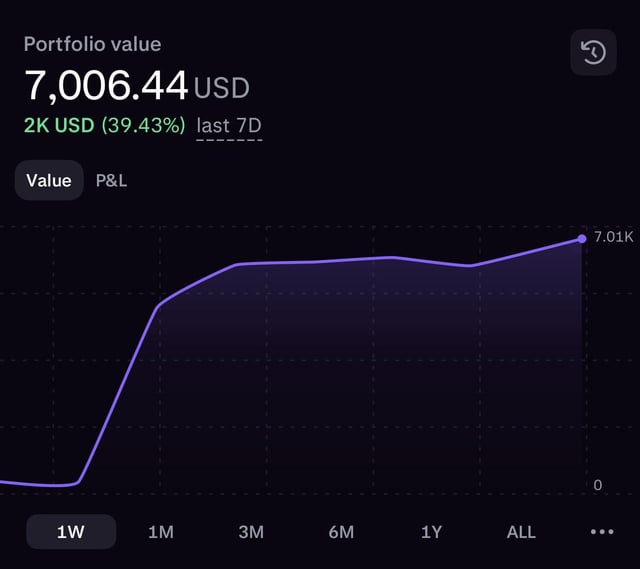The height and width of the screenshot is (569, 640).
Task: Select the 3M time range
Action: [251, 532]
